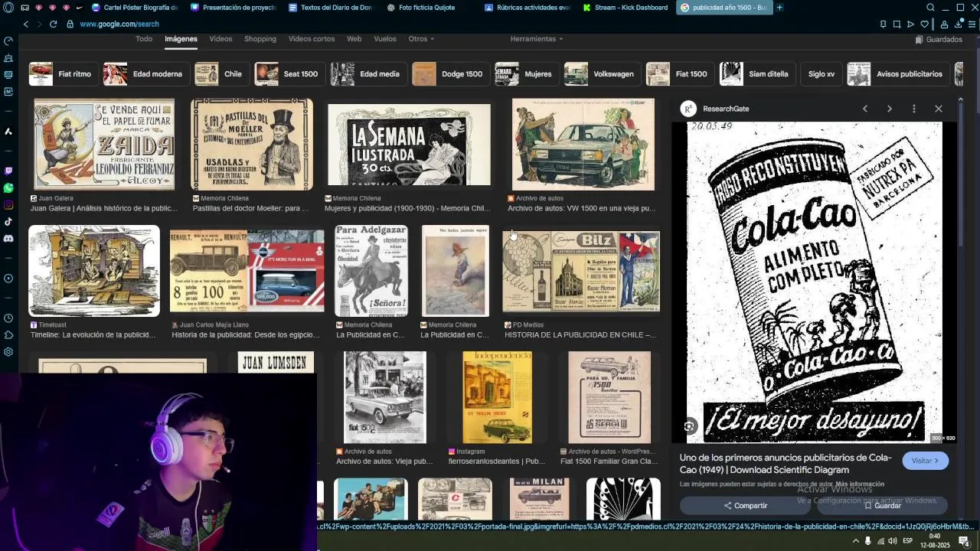The image size is (980, 551).
Task: Click the pinboard pin icon in toolbar
Action: pyautogui.click(x=883, y=24)
